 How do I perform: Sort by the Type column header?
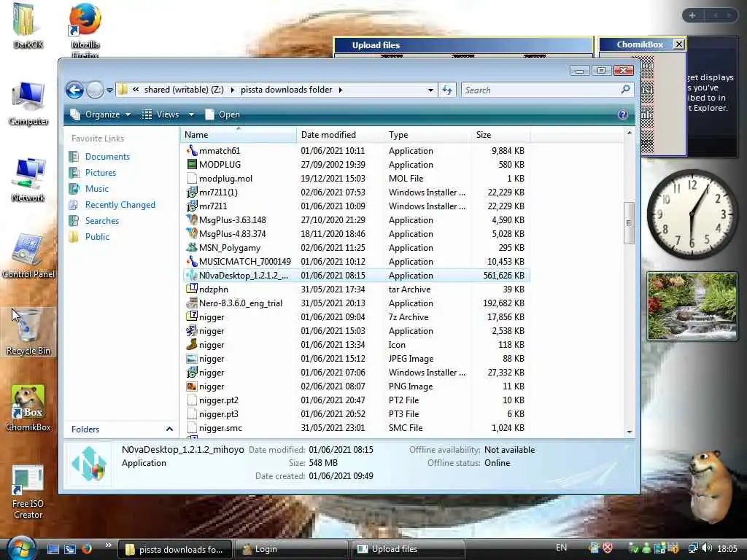[x=427, y=135]
